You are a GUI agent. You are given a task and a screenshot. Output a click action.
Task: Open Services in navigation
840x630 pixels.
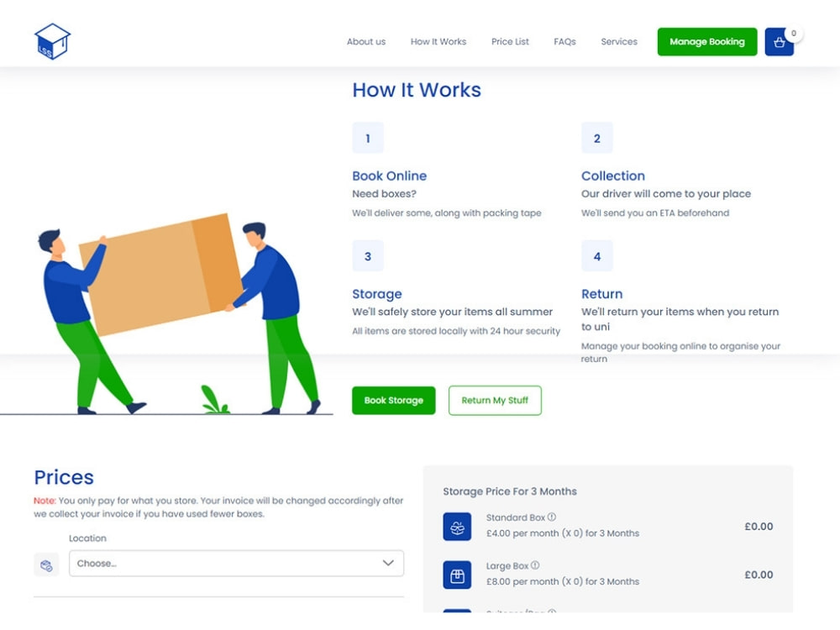[619, 41]
